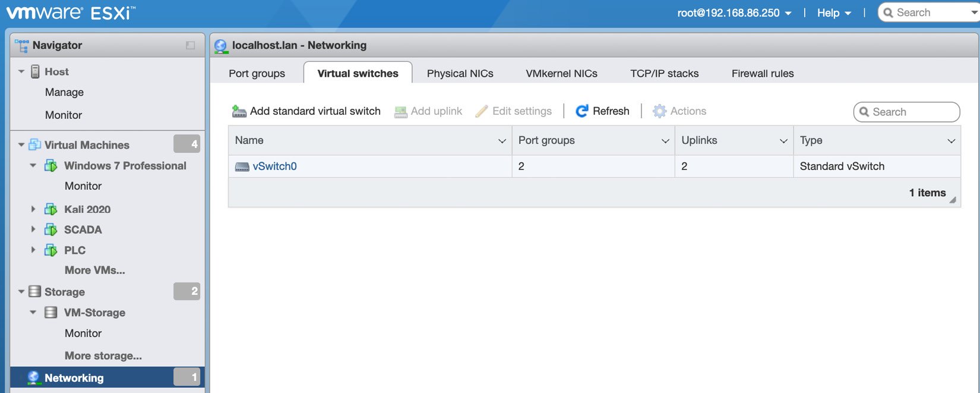Click the Add standard virtual switch icon

239,111
